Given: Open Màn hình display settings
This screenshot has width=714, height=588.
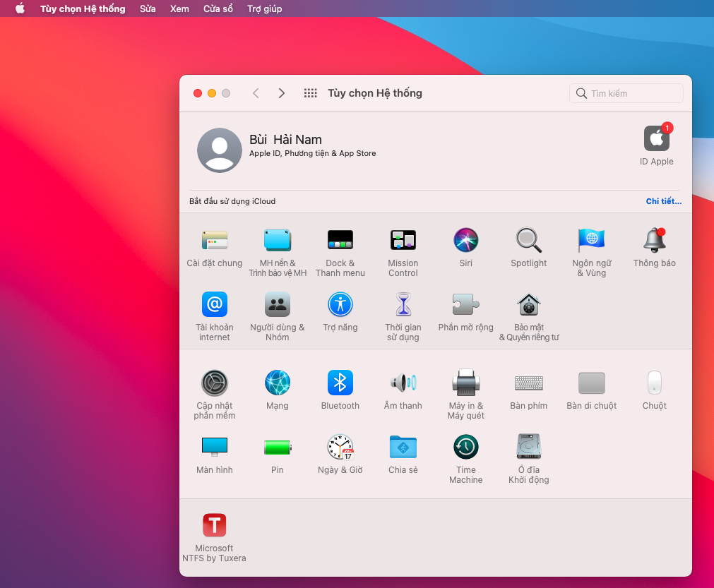Looking at the screenshot, I should point(215,447).
